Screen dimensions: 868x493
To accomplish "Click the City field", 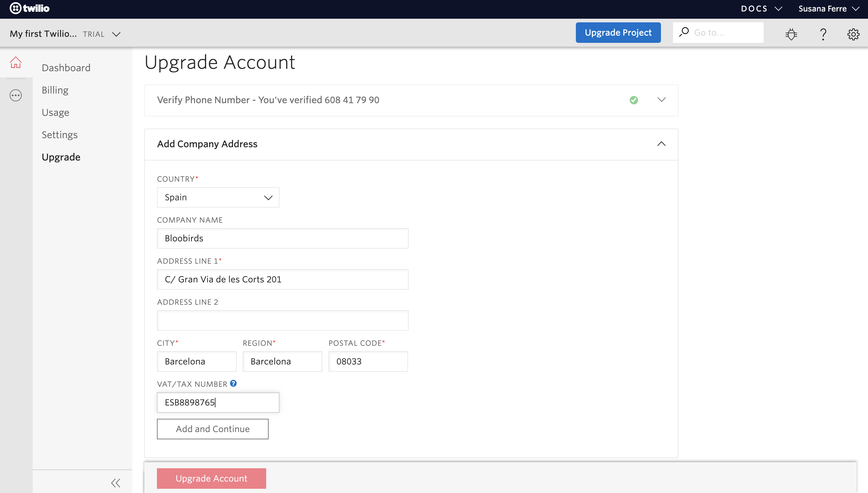I will pos(196,361).
